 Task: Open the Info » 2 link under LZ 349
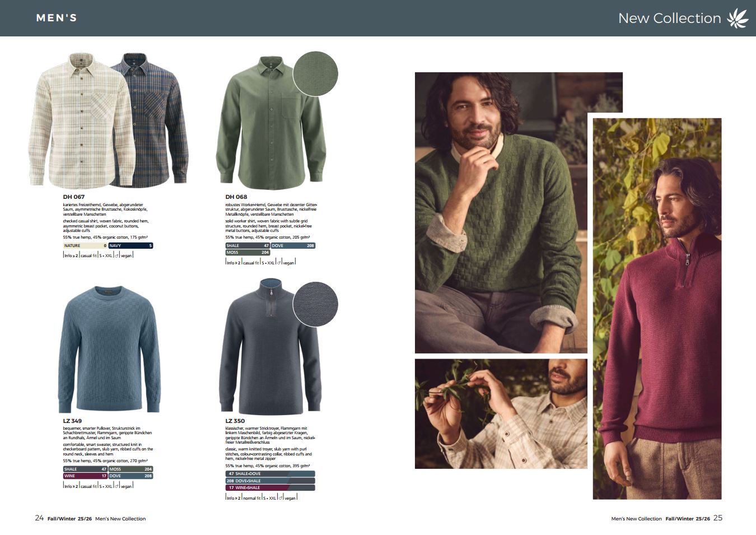coord(71,486)
